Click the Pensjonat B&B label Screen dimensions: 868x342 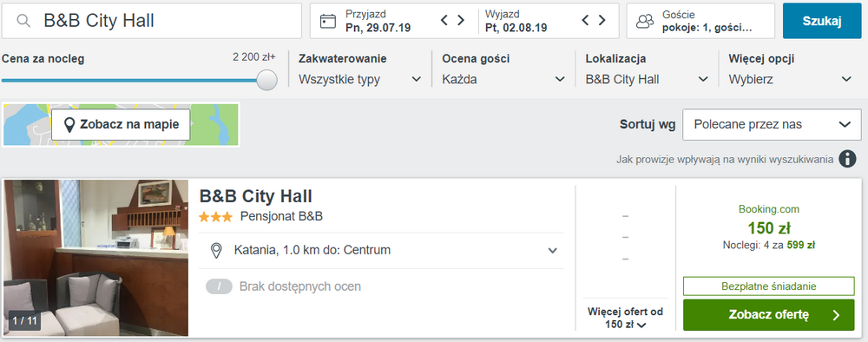[281, 217]
